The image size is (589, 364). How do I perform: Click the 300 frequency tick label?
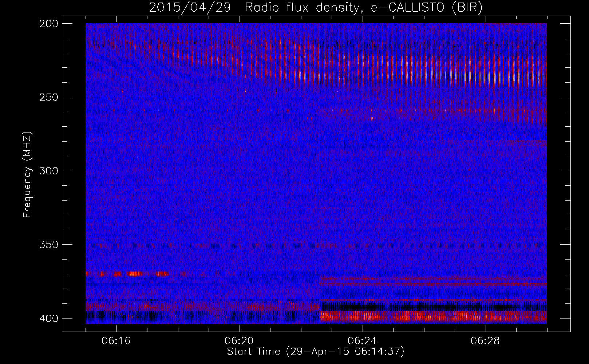(x=49, y=171)
